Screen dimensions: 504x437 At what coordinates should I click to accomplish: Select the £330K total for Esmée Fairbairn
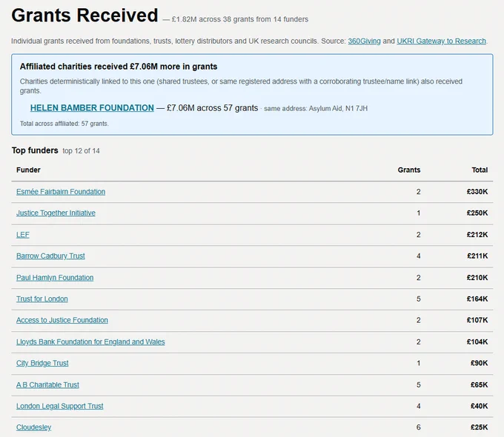coord(477,192)
